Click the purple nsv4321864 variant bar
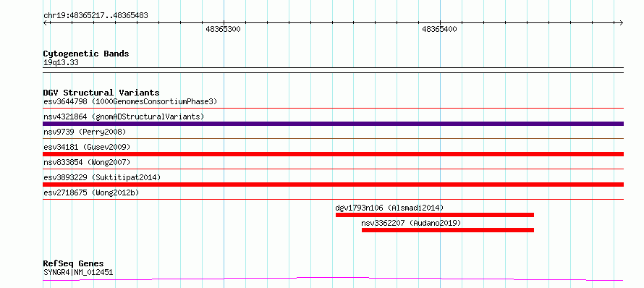The image size is (644, 288). (333, 124)
